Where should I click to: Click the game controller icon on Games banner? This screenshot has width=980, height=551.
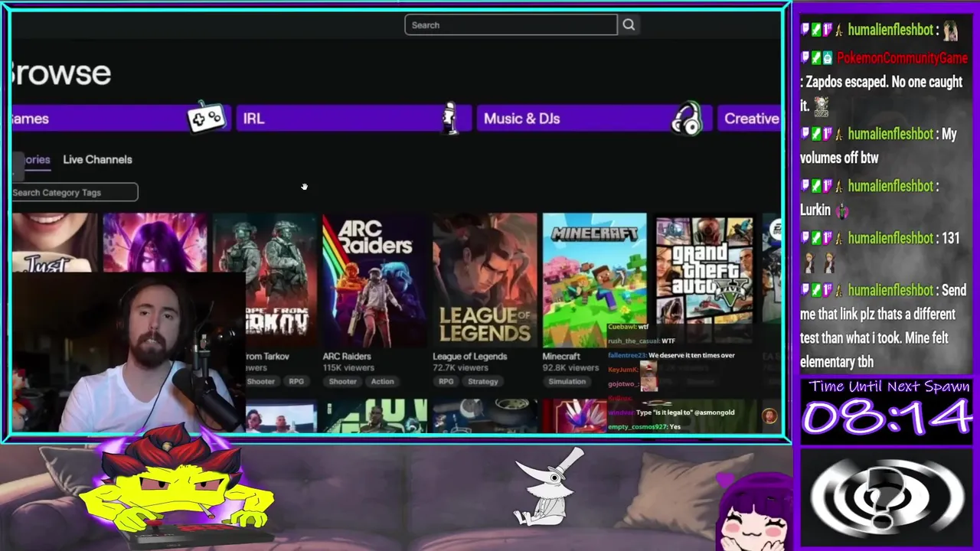(x=207, y=118)
